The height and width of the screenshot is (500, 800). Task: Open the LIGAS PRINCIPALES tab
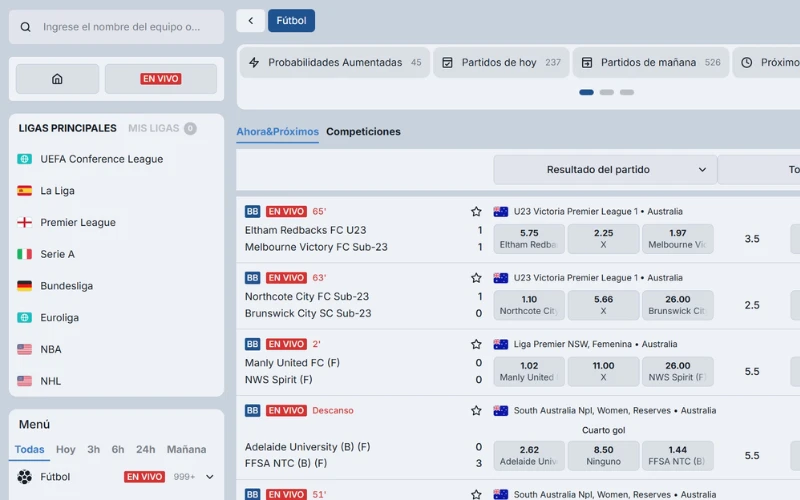click(x=67, y=128)
